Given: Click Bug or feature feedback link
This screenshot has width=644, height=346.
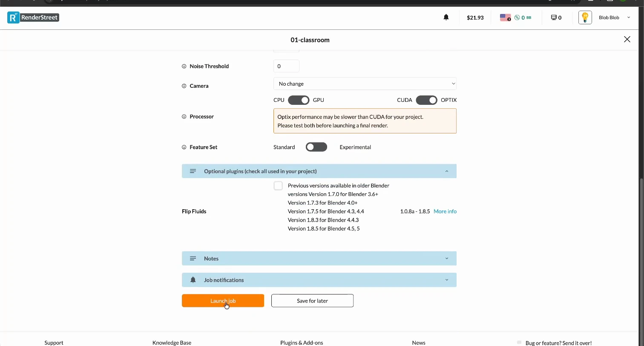Looking at the screenshot, I should coord(558,343).
